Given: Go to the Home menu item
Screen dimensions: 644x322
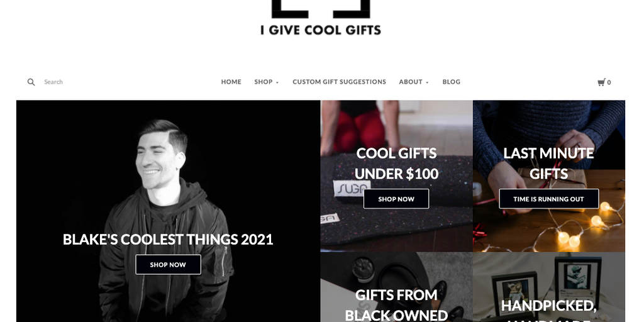Looking at the screenshot, I should tap(231, 82).
